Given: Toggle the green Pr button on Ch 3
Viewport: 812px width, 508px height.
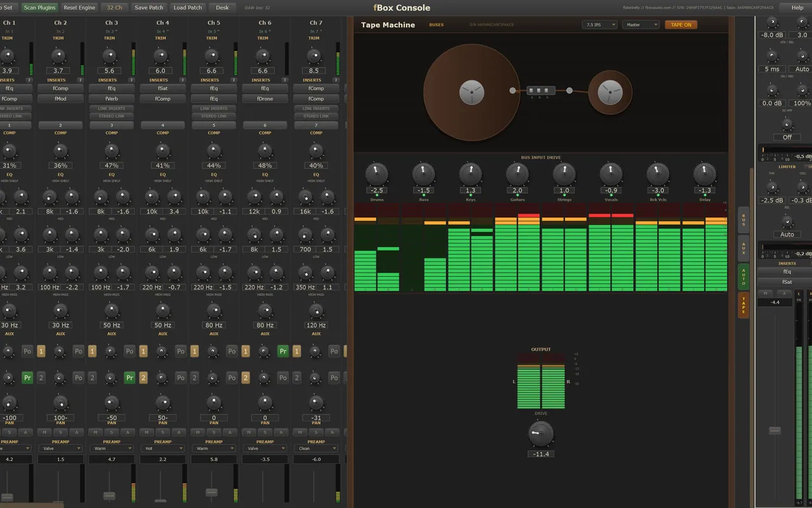Looking at the screenshot, I should point(129,378).
